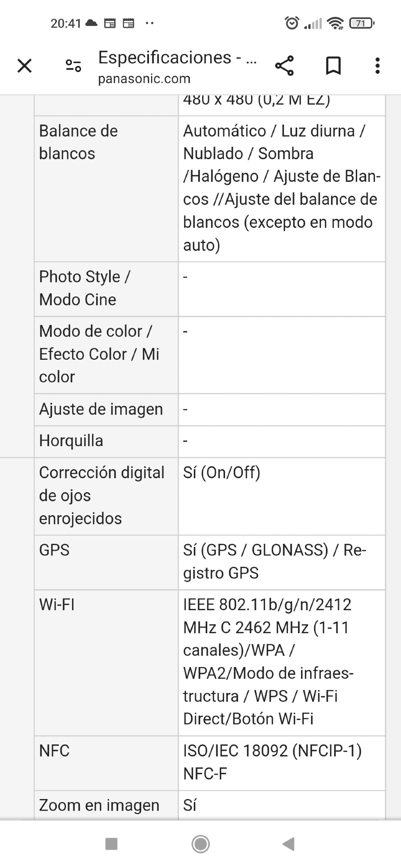
Task: Tap the share icon
Action: [285, 66]
